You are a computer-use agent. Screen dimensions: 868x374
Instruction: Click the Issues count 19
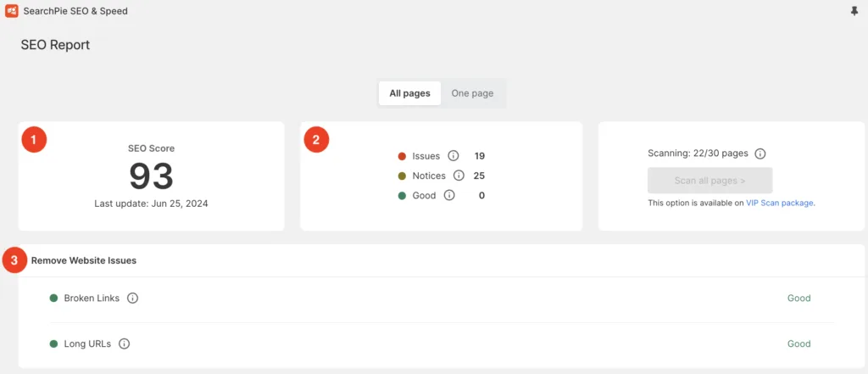480,156
